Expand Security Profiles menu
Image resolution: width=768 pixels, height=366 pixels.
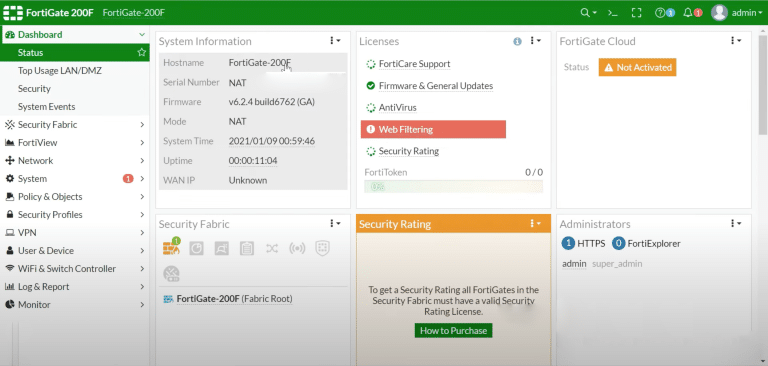[74, 215]
